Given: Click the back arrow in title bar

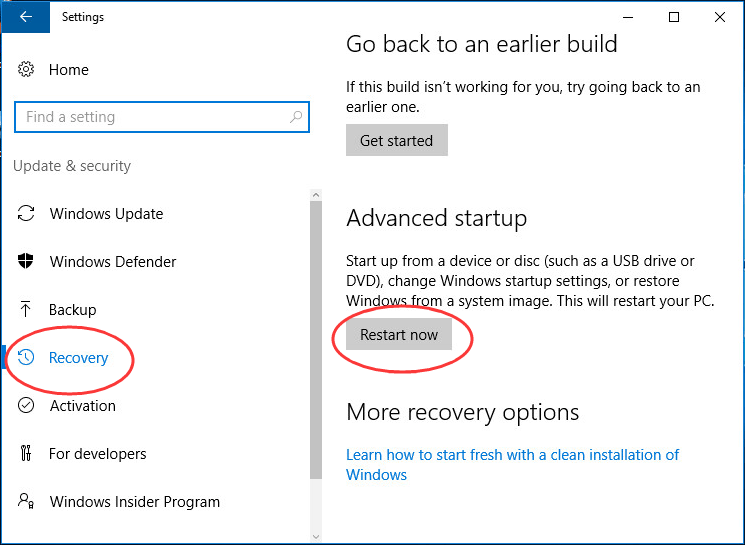Looking at the screenshot, I should [x=25, y=17].
